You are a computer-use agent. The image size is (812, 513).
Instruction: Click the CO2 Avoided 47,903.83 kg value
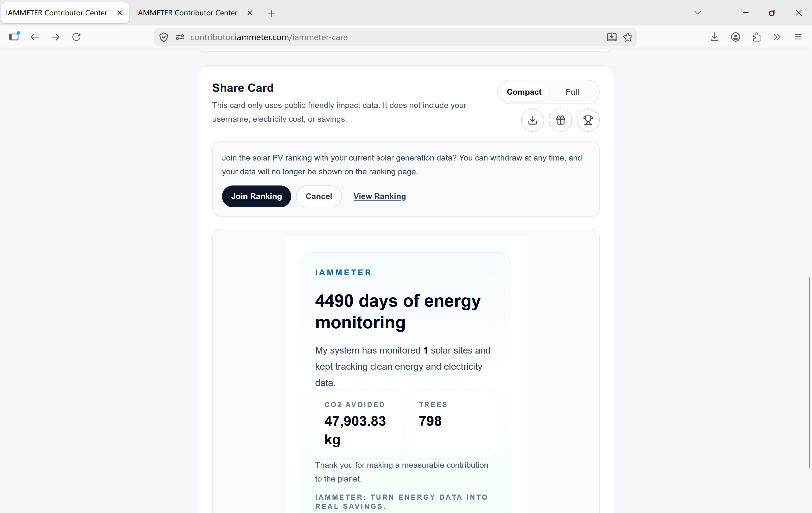coord(355,430)
